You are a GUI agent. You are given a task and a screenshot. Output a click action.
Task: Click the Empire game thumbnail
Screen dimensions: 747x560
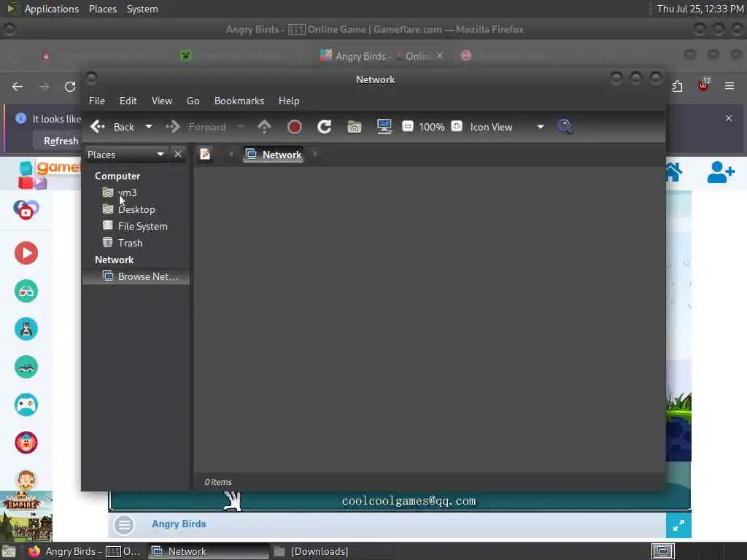pyautogui.click(x=26, y=516)
